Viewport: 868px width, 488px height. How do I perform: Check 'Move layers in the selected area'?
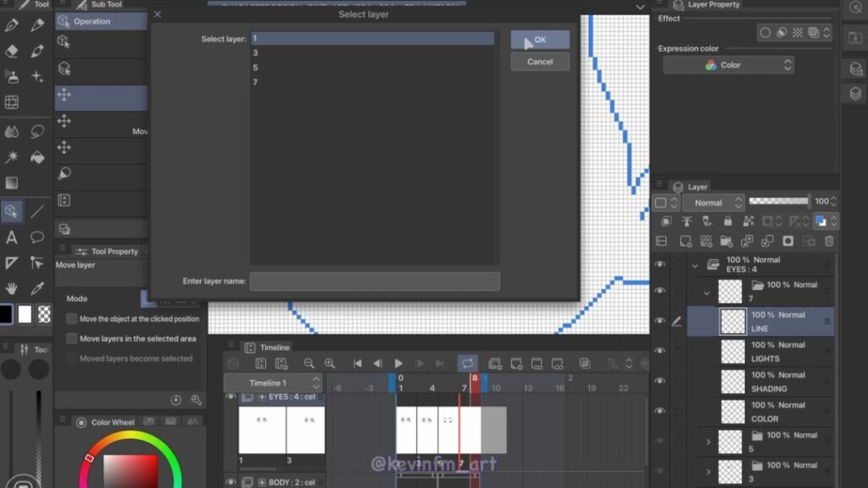point(72,339)
